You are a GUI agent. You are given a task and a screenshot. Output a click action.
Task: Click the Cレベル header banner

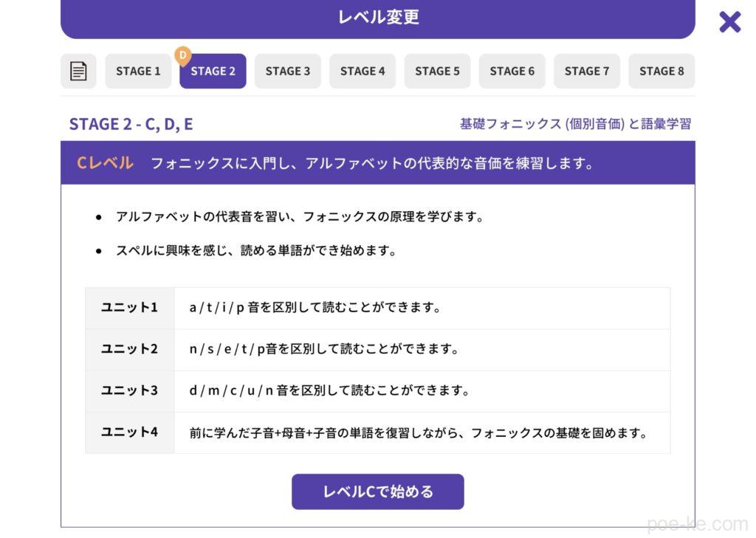377,162
